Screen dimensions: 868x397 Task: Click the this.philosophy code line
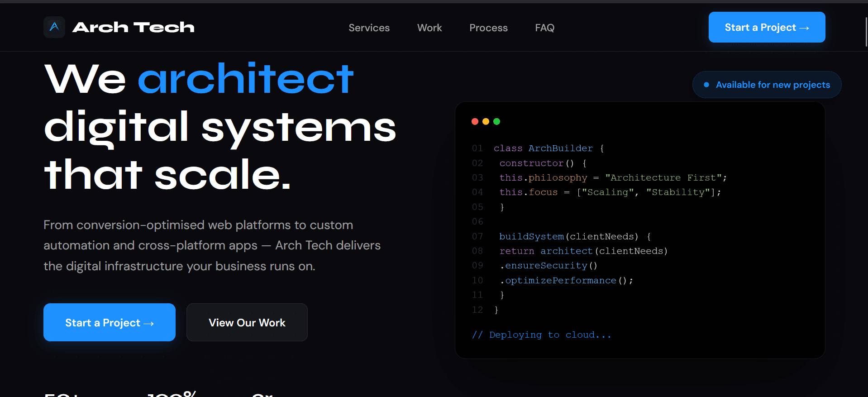[613, 177]
